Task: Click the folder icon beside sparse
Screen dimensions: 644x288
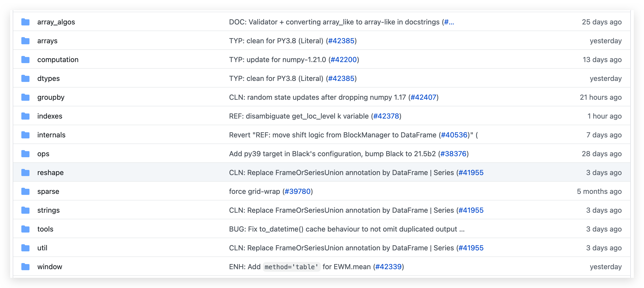Action: (25, 192)
